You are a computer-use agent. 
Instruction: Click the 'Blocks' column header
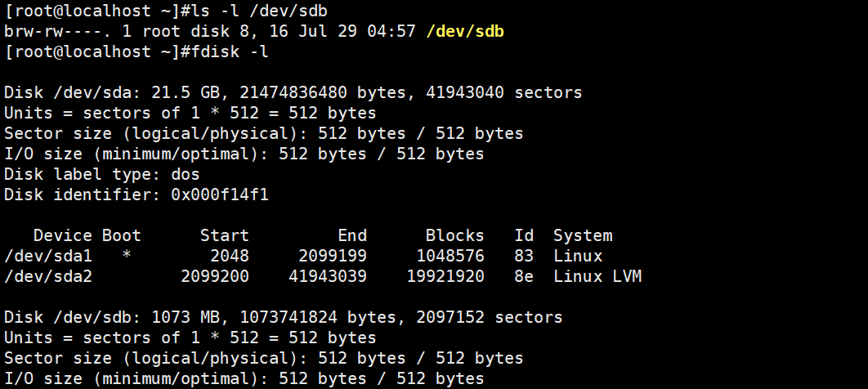(x=454, y=235)
